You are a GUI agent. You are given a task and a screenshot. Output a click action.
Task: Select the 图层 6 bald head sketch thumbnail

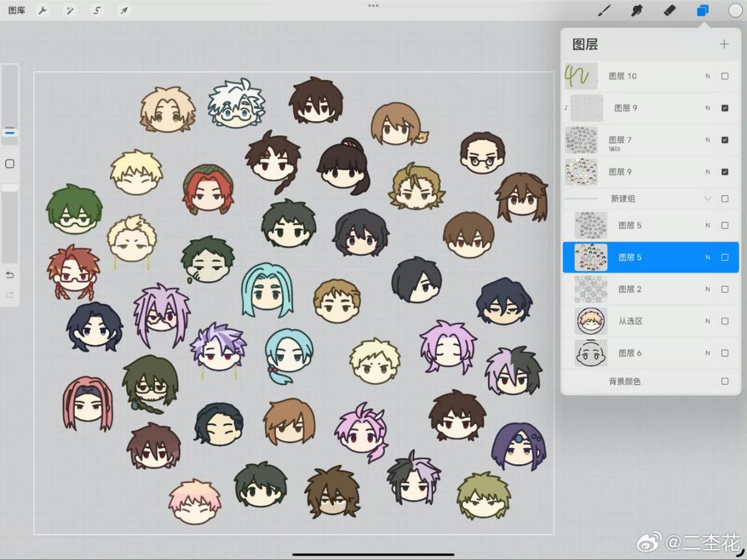coord(591,353)
